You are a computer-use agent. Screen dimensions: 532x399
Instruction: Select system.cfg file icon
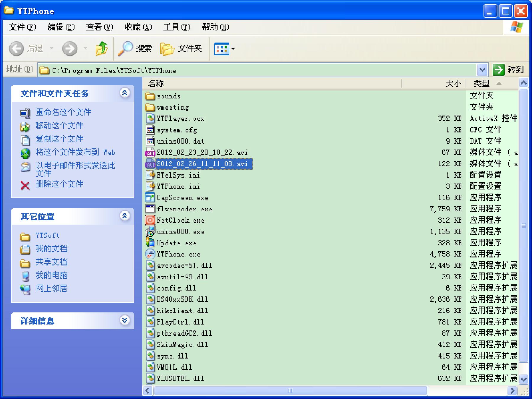point(150,130)
